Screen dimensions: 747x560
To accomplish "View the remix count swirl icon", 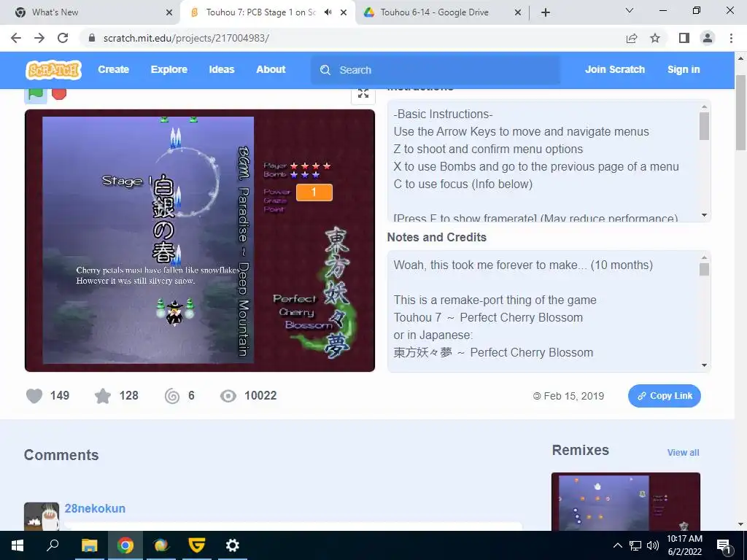I will pos(172,396).
